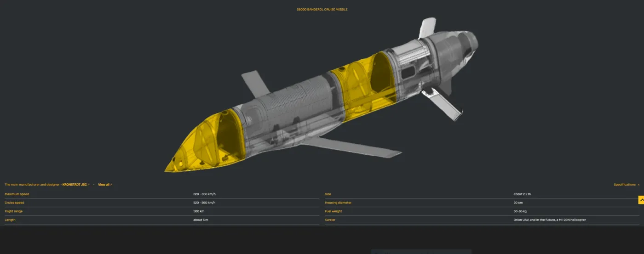
Task: Open the View all manufacturers link
Action: [x=103, y=185]
